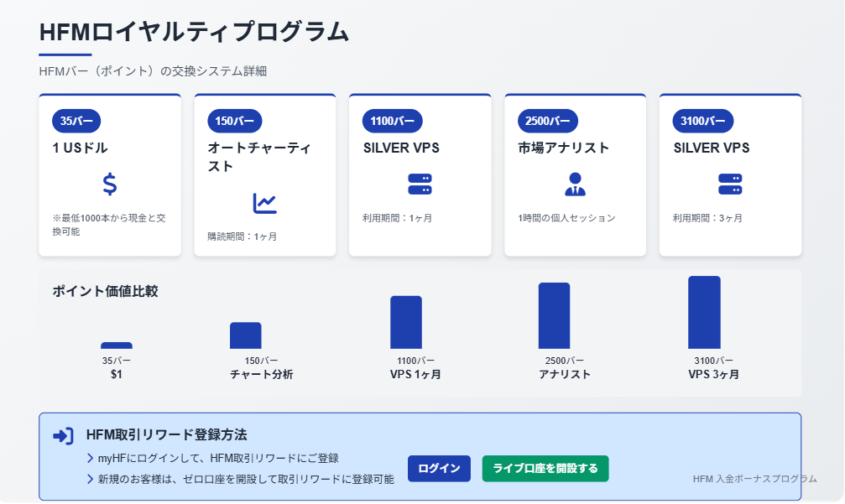Viewport: 845px width, 504px height.
Task: Click the 1100バー VPS 1ヶ月 chart bar
Action: (406, 323)
